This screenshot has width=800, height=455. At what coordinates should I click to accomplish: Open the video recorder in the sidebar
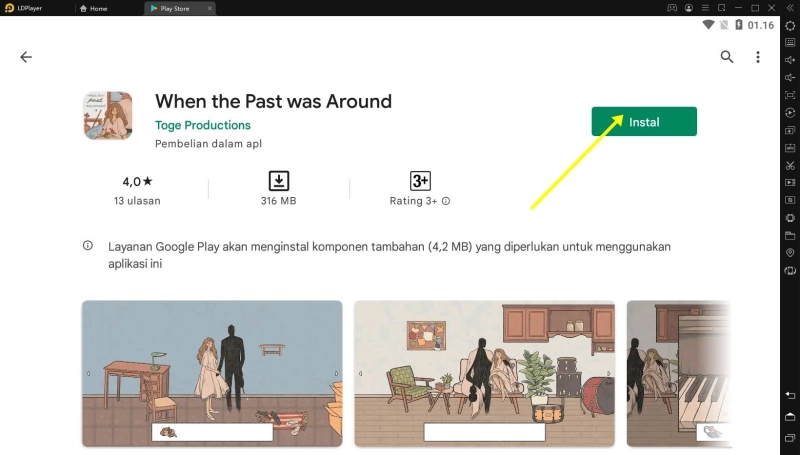tap(790, 183)
